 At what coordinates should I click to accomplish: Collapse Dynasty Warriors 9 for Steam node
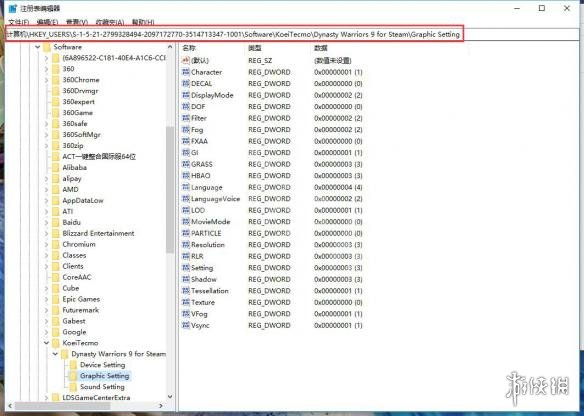click(55, 354)
